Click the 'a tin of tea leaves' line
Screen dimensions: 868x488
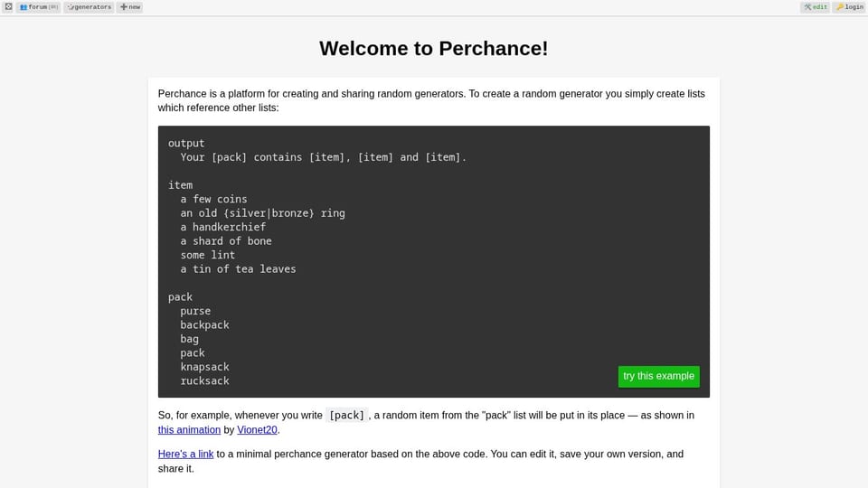238,269
